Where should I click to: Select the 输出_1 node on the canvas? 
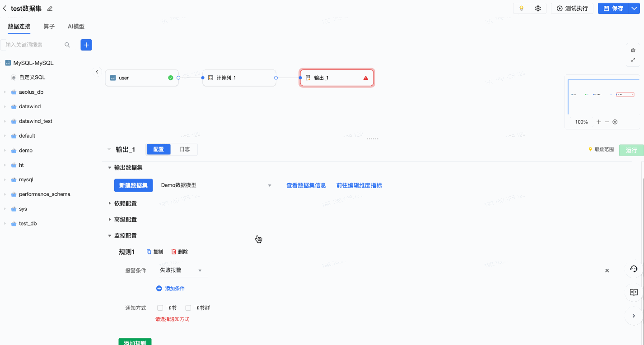click(337, 78)
